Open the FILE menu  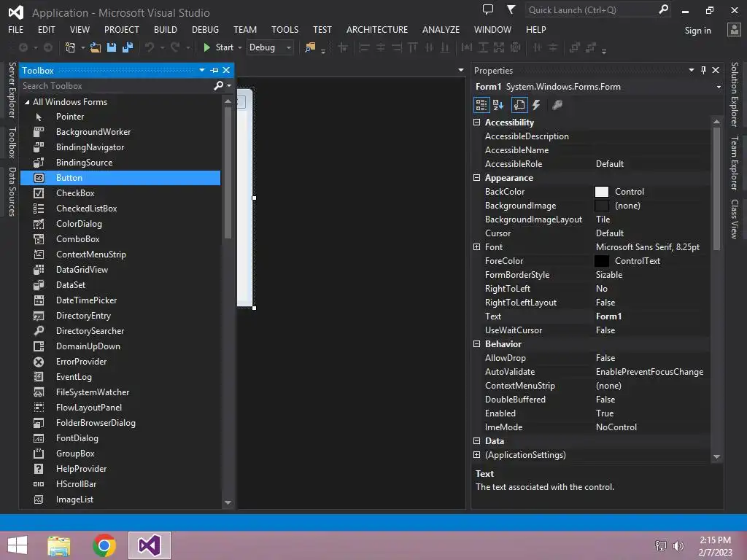click(16, 29)
